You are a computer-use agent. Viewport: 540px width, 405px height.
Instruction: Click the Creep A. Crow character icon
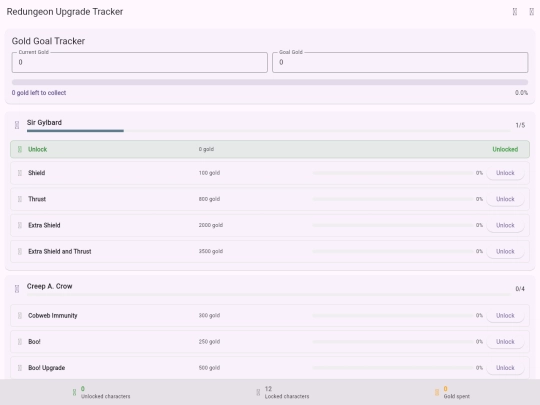17,289
